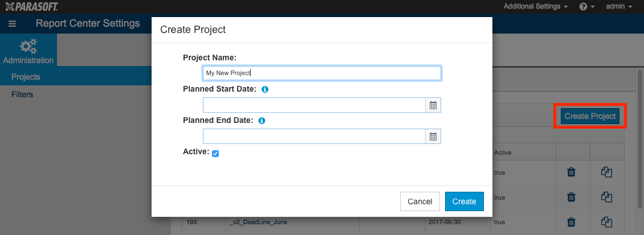Uncheck the Active checkbox
The image size is (644, 235).
215,154
